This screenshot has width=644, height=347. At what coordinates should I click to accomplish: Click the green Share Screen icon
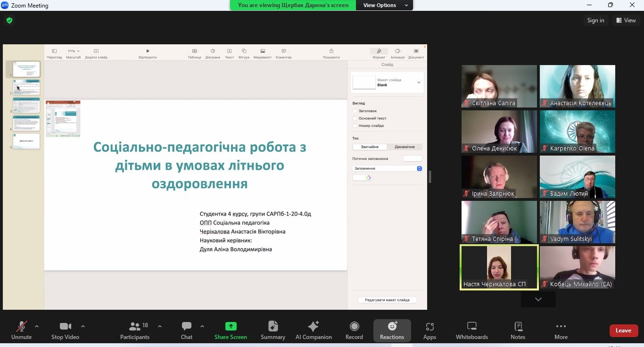(x=231, y=326)
